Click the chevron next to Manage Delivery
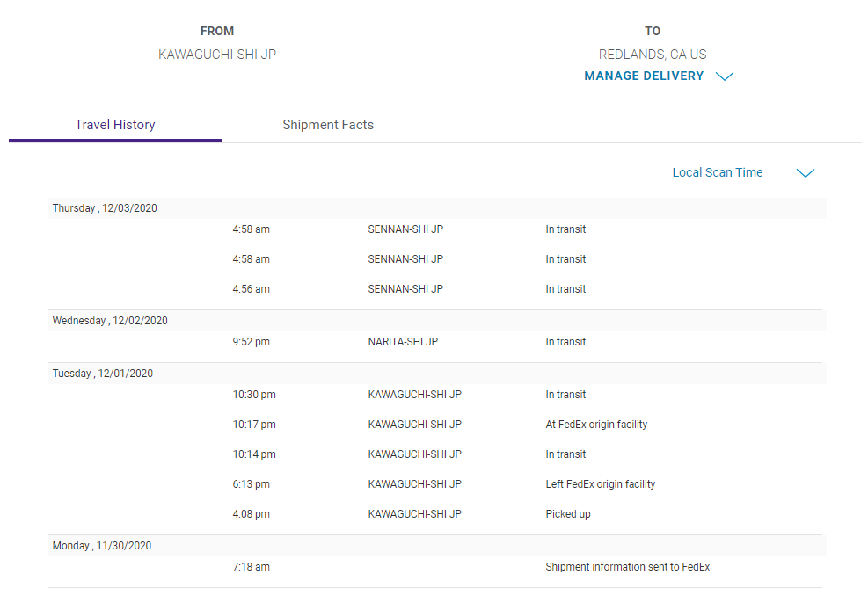The image size is (868, 596). click(724, 76)
